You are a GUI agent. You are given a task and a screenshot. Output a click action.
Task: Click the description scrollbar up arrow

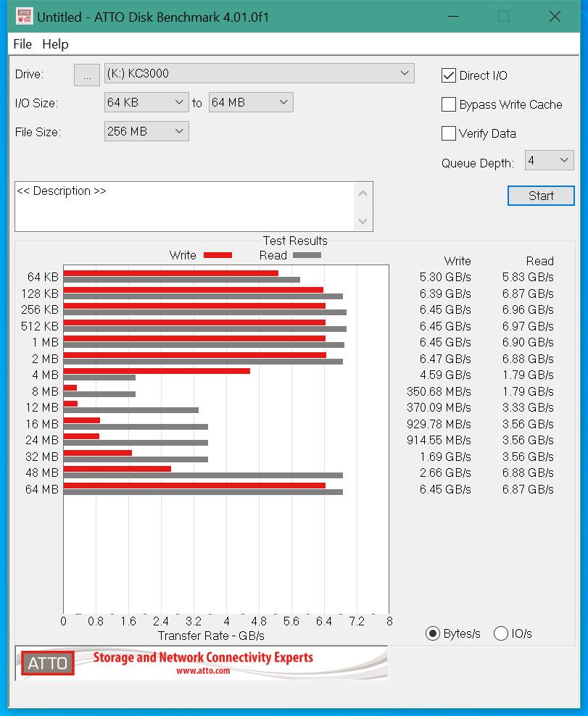click(363, 193)
